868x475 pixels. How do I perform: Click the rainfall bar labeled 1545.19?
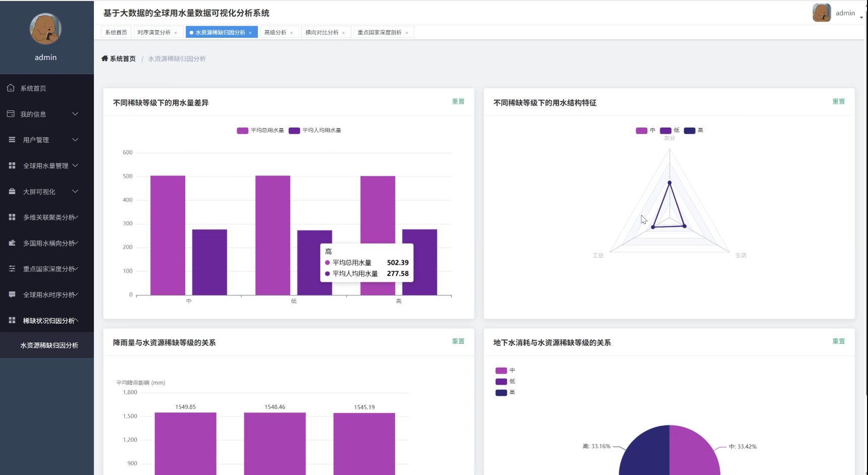[x=364, y=444]
